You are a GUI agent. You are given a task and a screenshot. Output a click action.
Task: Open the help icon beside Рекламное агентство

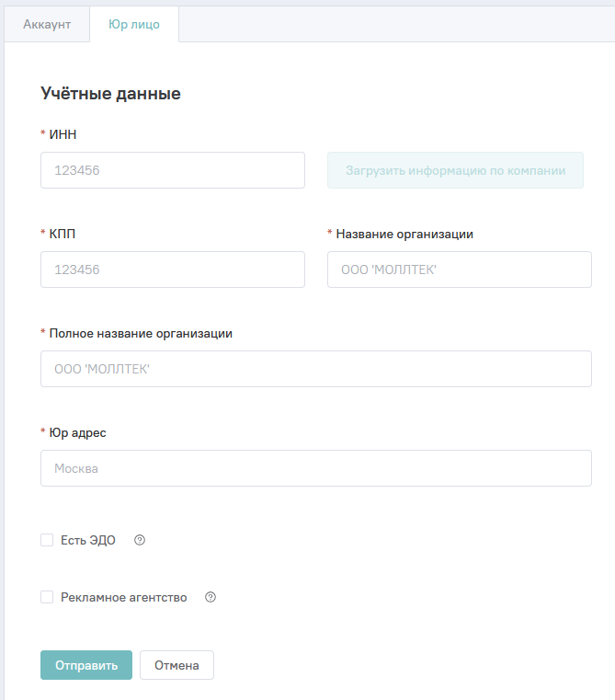click(211, 597)
